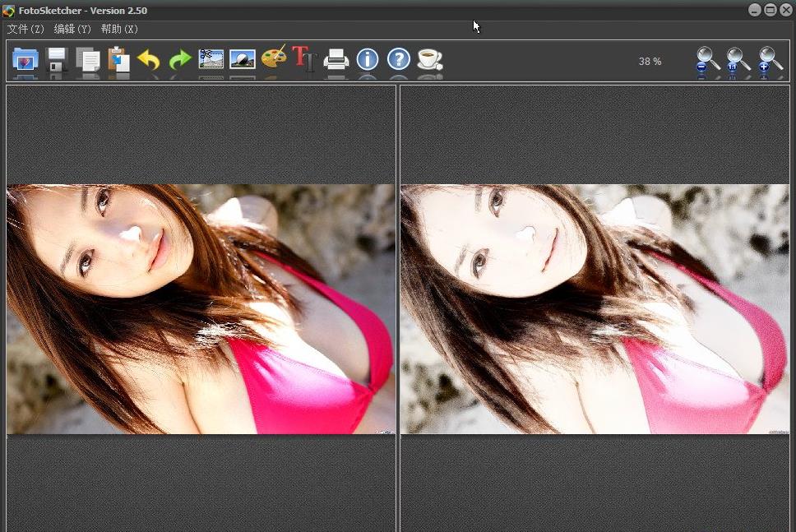The width and height of the screenshot is (796, 532).
Task: Show about info with blue i icon
Action: coord(368,59)
